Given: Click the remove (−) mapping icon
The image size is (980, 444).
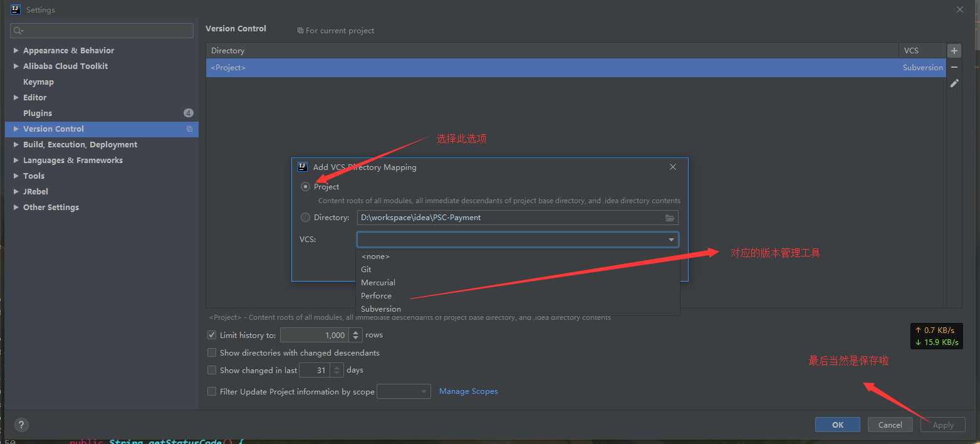Looking at the screenshot, I should [954, 67].
